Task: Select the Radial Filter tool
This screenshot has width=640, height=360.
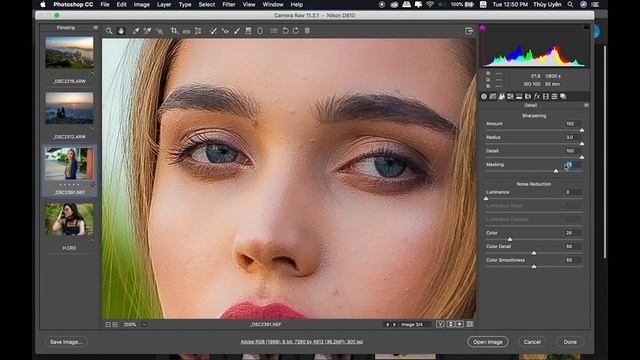Action: (260, 31)
